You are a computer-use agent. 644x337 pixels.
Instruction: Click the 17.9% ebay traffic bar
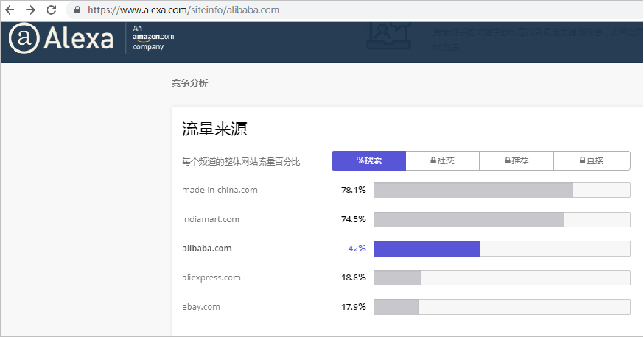[x=502, y=308]
